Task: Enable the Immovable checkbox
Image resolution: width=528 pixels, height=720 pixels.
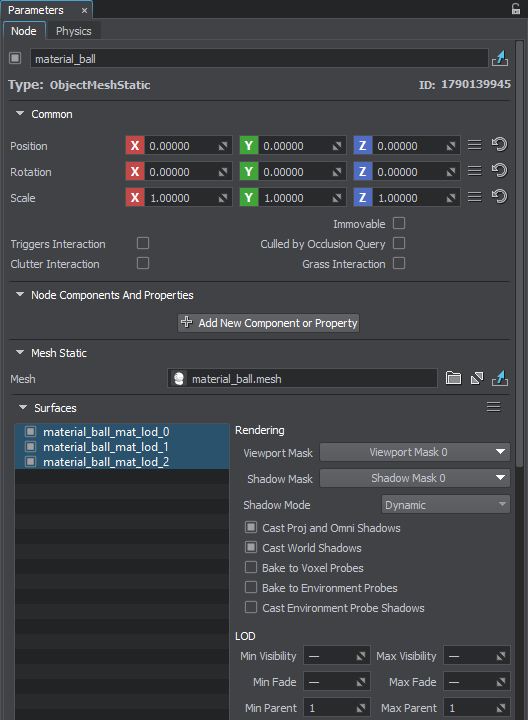Action: [399, 223]
